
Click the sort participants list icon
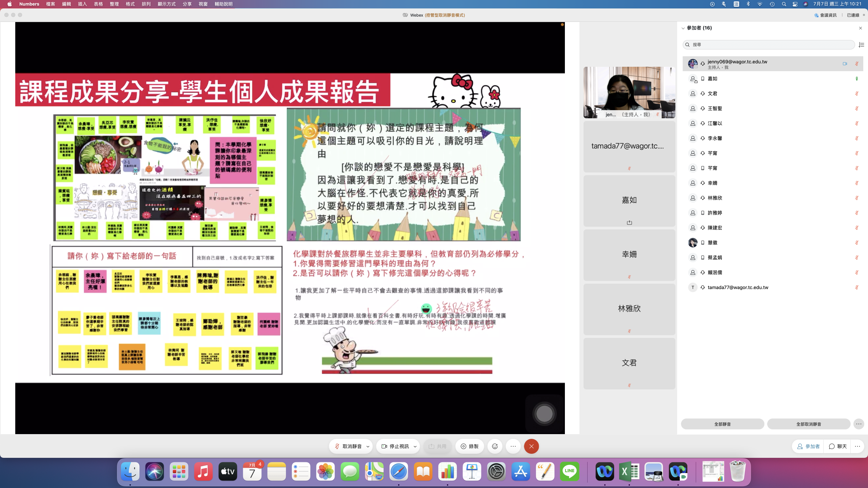click(x=861, y=45)
